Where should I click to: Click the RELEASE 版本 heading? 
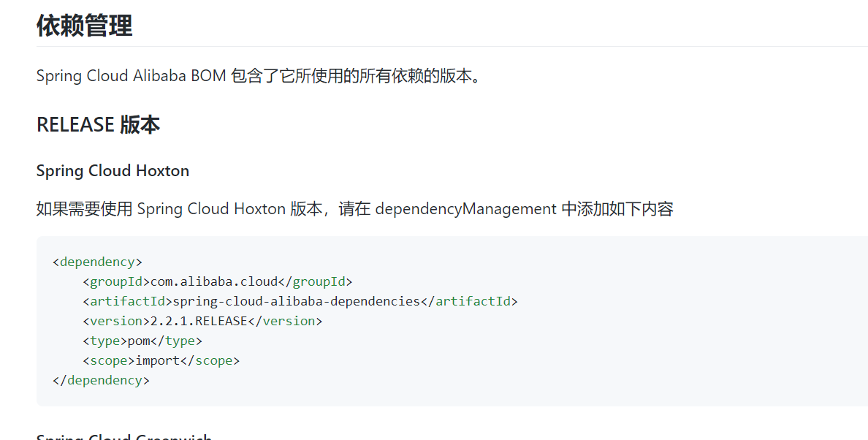pyautogui.click(x=98, y=124)
